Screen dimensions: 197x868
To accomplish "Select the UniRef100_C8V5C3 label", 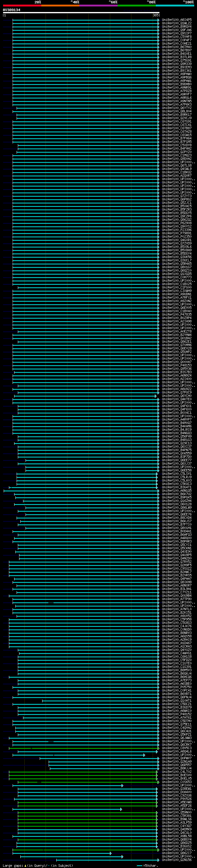I will (177, 748).
